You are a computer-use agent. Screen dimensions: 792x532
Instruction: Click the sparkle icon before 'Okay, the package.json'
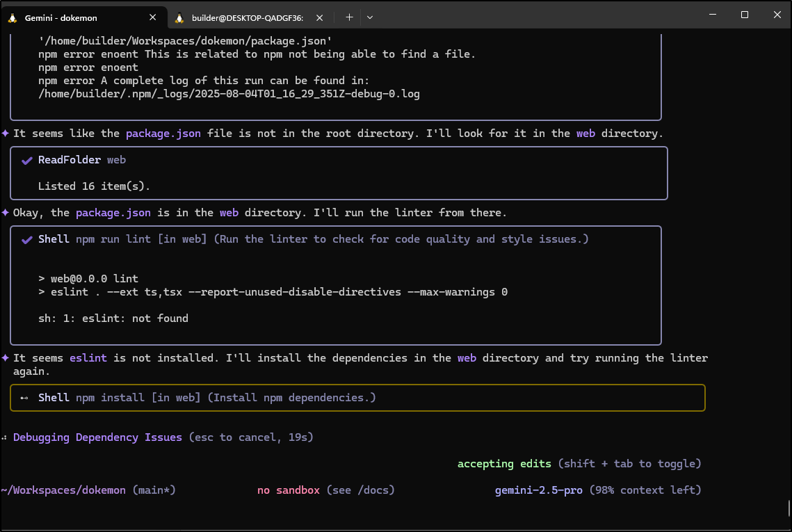point(5,213)
